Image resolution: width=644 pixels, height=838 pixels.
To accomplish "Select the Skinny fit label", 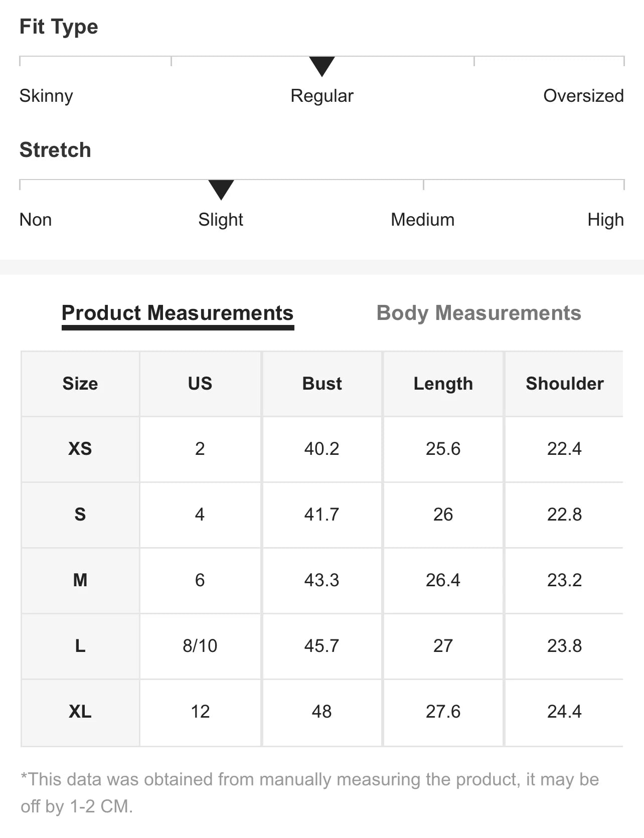I will coord(46,96).
